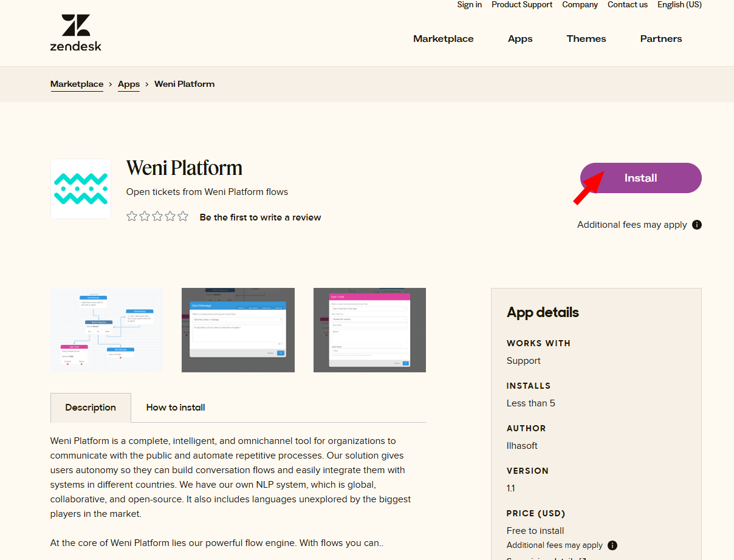Open the Partners navigation menu
The width and height of the screenshot is (734, 560).
tap(661, 39)
